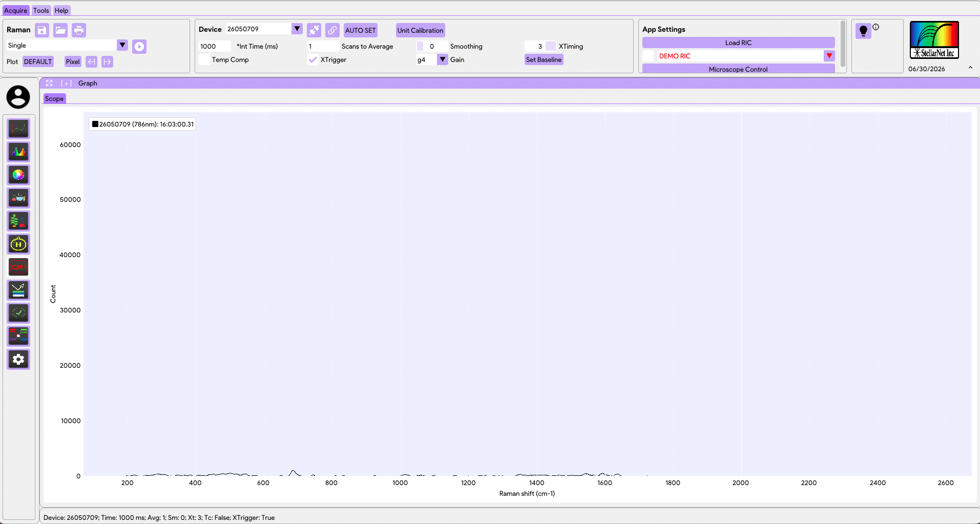Open the Acquire menu
The image size is (980, 524).
[x=16, y=10]
